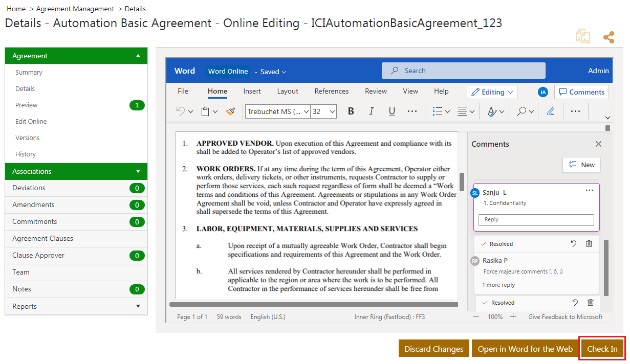The height and width of the screenshot is (364, 630).
Task: Click the bullet list icon
Action: point(437,111)
